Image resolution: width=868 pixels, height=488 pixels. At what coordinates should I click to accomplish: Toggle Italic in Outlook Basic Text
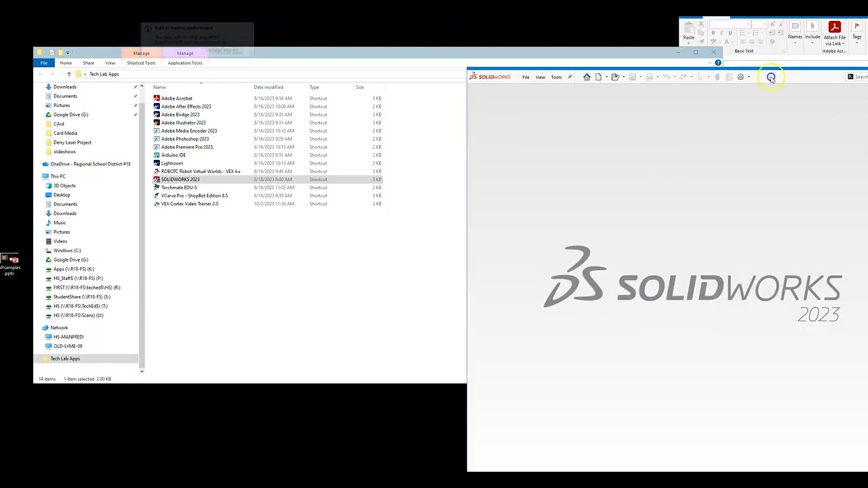coord(721,33)
